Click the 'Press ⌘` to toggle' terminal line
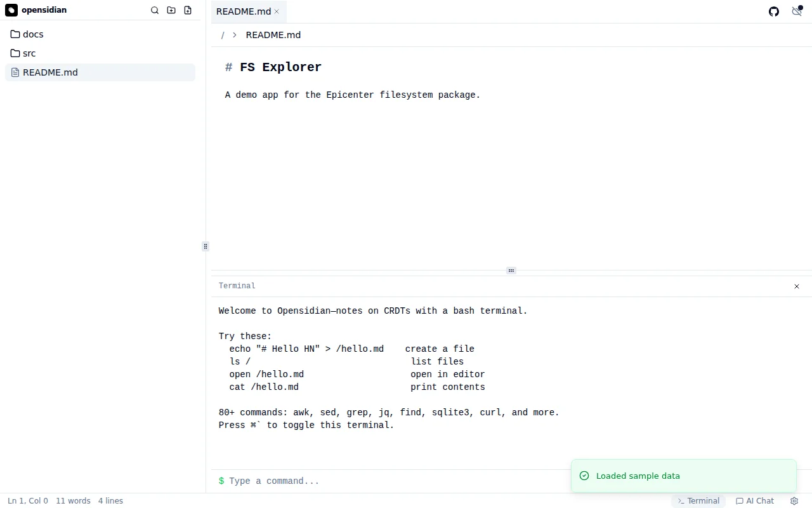Image resolution: width=812 pixels, height=508 pixels. click(x=306, y=425)
